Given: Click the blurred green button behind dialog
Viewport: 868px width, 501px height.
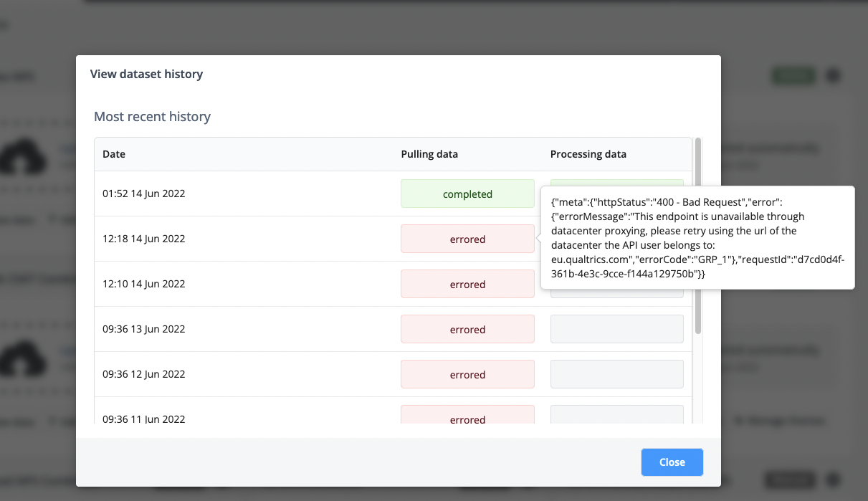Looking at the screenshot, I should [x=793, y=75].
